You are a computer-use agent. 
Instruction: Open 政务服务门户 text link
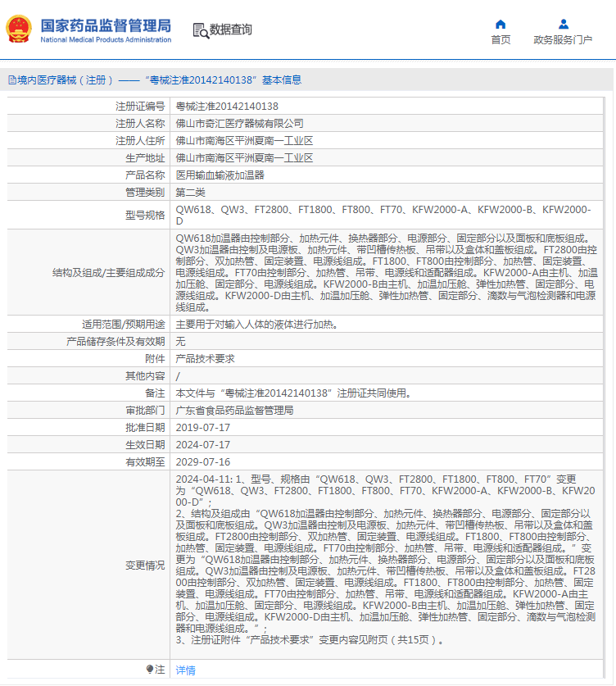tap(563, 40)
